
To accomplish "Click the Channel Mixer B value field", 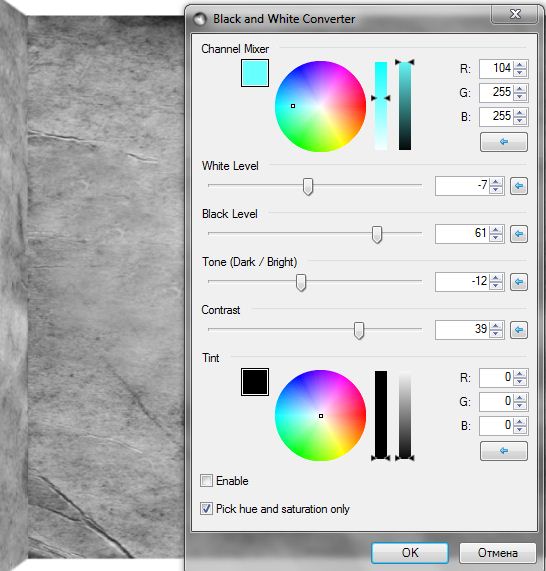I will pyautogui.click(x=496, y=117).
